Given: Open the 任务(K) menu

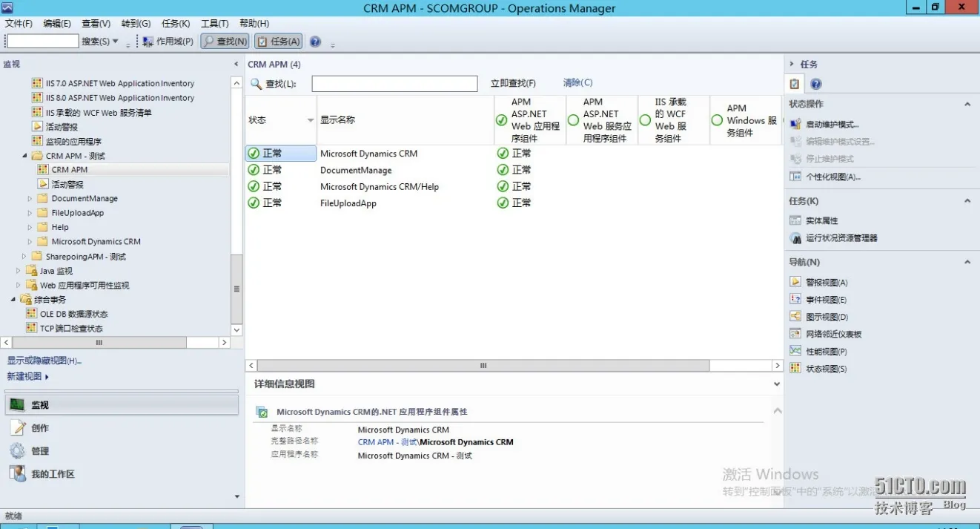Looking at the screenshot, I should (176, 24).
